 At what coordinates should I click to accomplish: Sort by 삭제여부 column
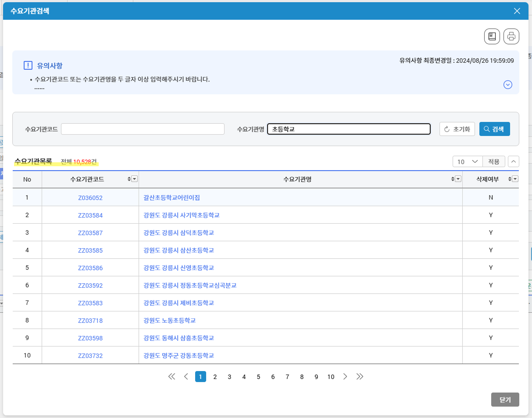(510, 179)
